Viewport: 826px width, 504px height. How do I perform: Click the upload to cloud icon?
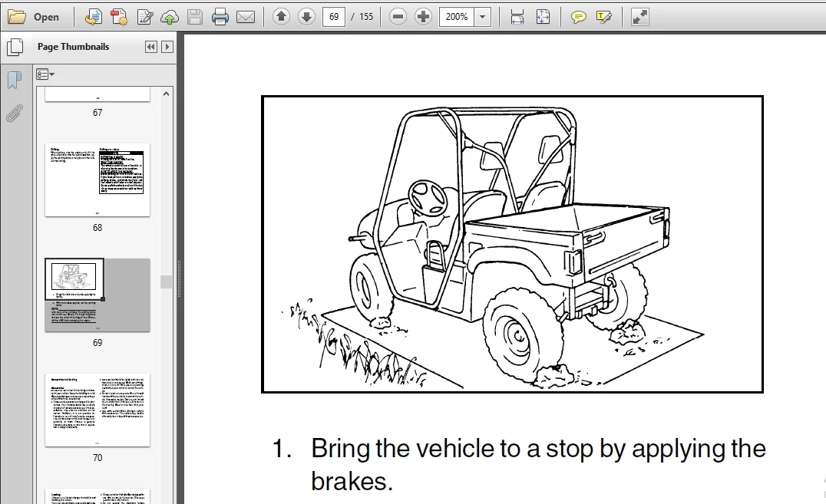click(170, 17)
